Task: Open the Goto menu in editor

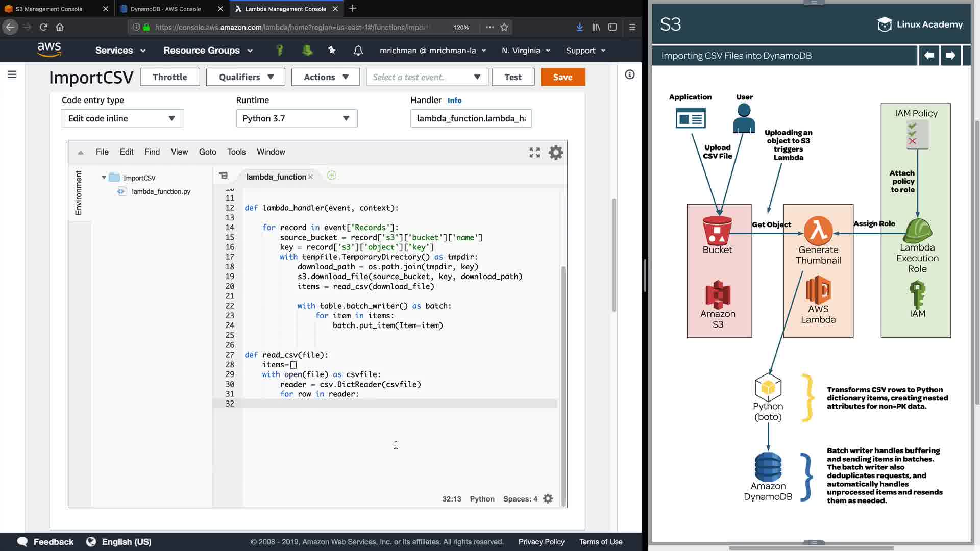Action: pyautogui.click(x=207, y=152)
